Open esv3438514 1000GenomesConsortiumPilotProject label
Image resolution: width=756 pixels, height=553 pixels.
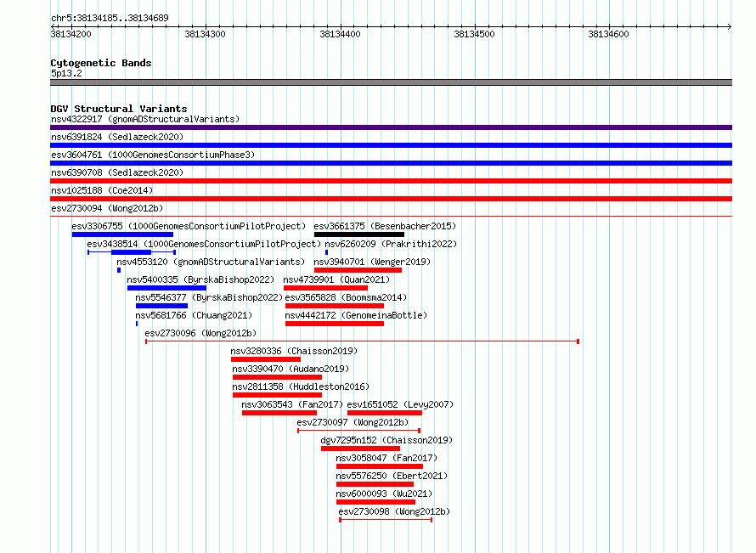[204, 244]
